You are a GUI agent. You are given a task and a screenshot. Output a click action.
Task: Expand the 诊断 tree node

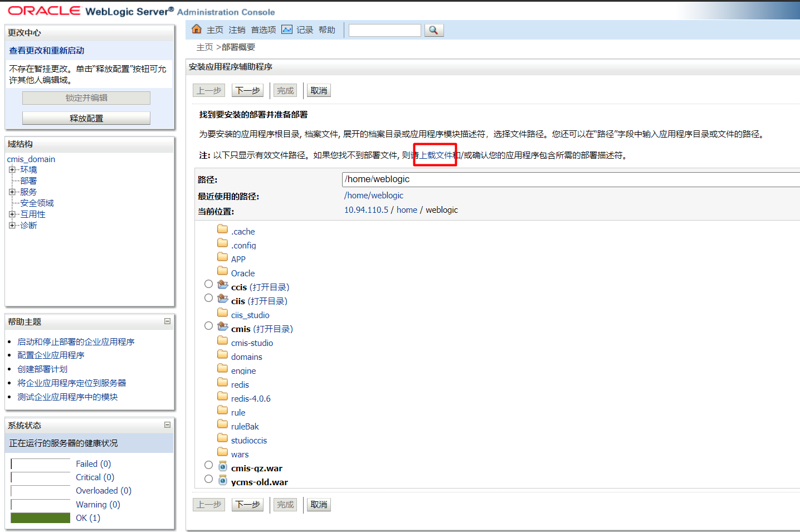point(12,226)
